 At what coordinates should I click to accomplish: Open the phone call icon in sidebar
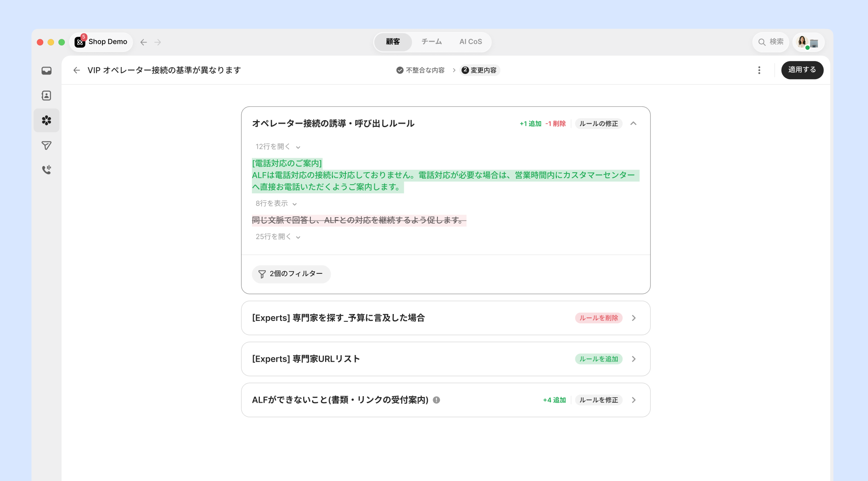[47, 170]
